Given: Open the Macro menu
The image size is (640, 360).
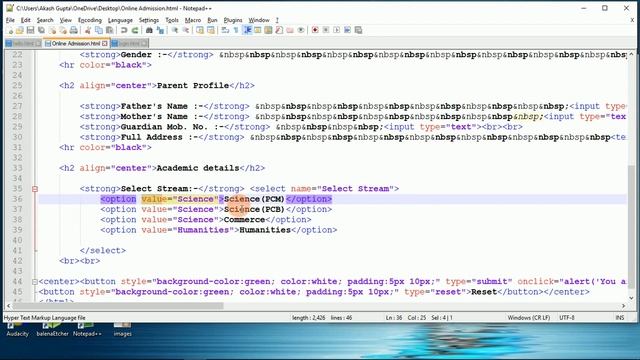Looking at the screenshot, I should [193, 20].
